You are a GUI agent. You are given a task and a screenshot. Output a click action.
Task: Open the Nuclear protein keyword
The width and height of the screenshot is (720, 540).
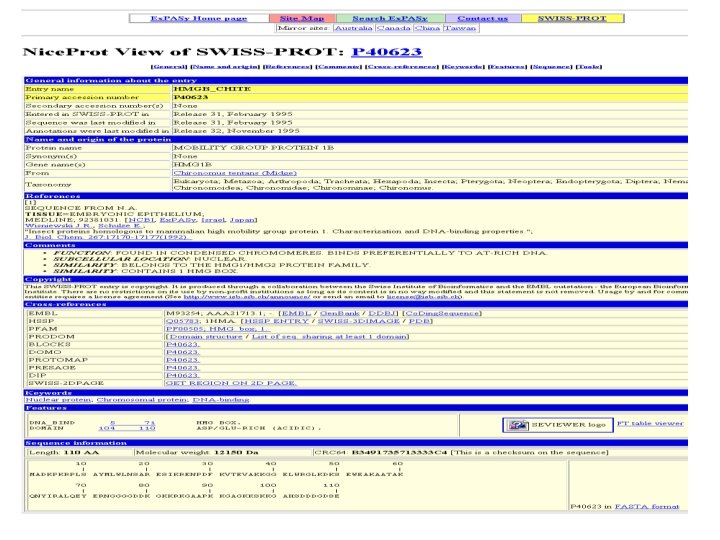tap(58, 400)
